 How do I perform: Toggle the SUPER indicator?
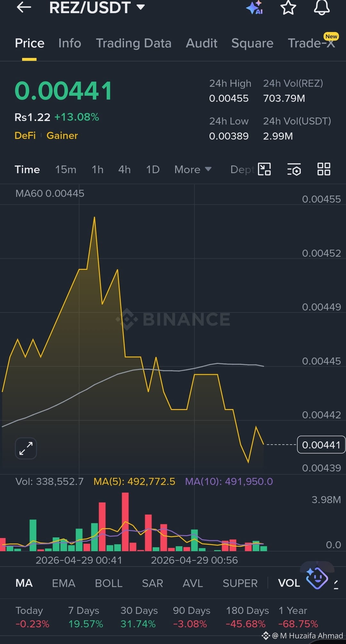(x=240, y=583)
